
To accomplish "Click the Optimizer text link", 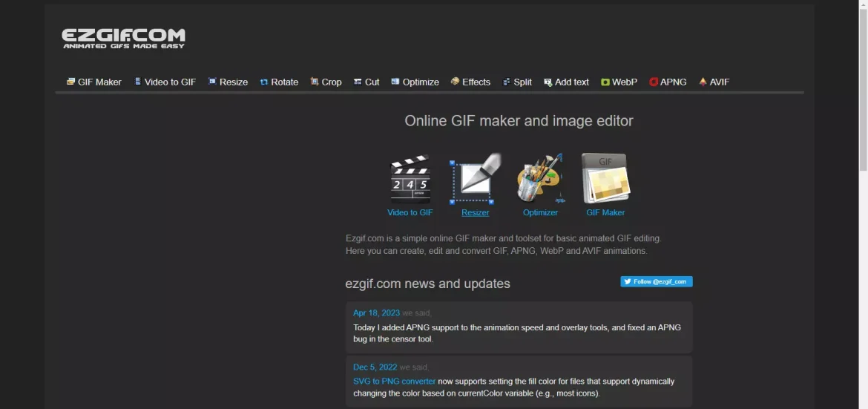I will [540, 212].
